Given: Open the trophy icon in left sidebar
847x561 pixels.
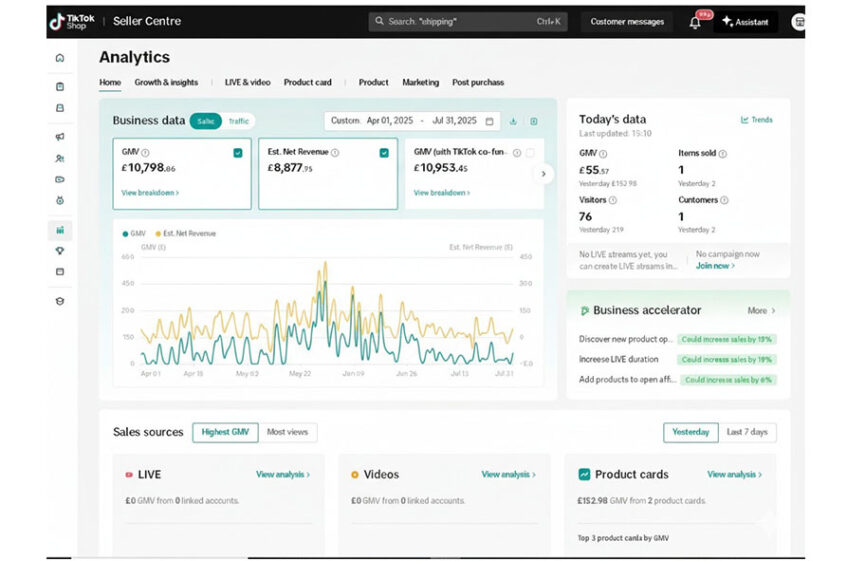Looking at the screenshot, I should point(60,251).
